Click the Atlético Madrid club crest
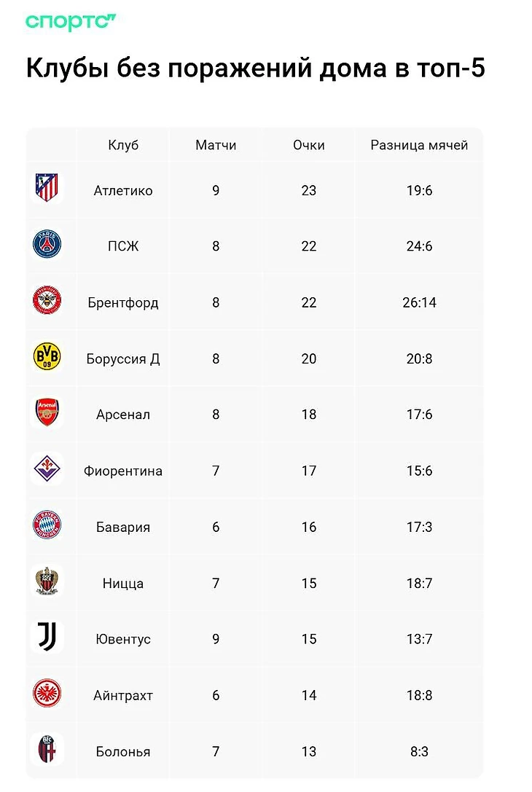Image resolution: width=532 pixels, height=792 pixels. 47,188
